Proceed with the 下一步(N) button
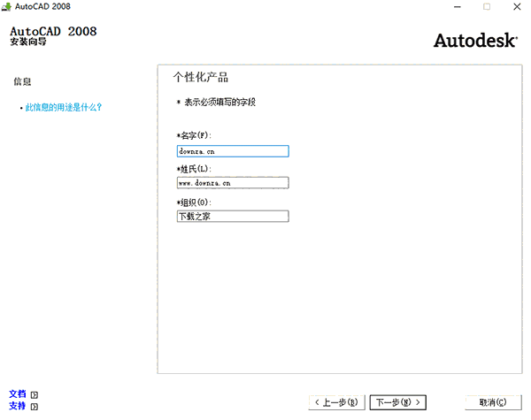The height and width of the screenshot is (420, 531). (x=398, y=402)
